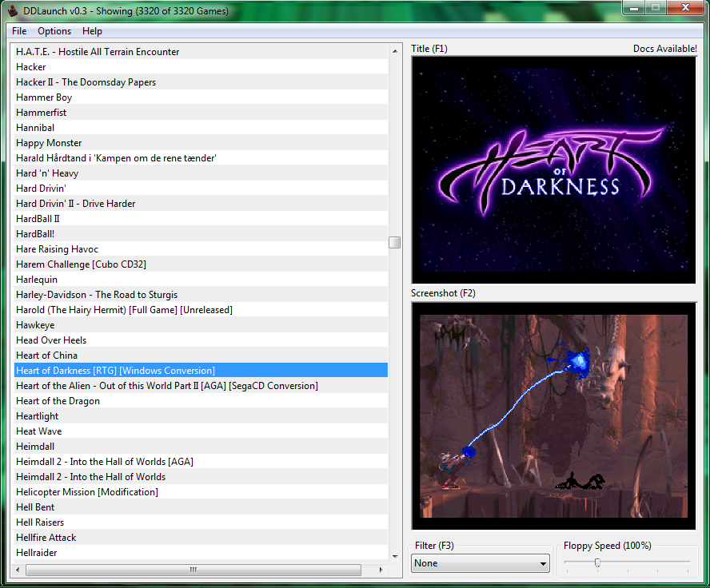Open the Filter (F3) dropdown
This screenshot has height=588, width=710.
(x=480, y=563)
